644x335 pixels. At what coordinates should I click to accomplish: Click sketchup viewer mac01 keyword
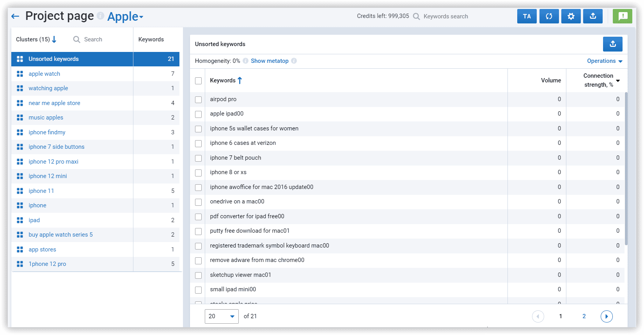pos(240,275)
